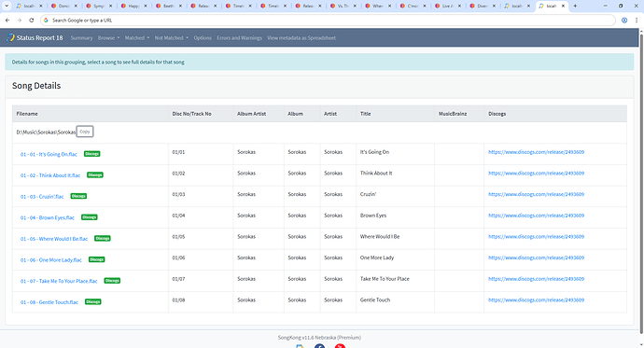Open file 01 - 03 - Cruzin'.flac
This screenshot has height=348, width=644.
(42, 197)
